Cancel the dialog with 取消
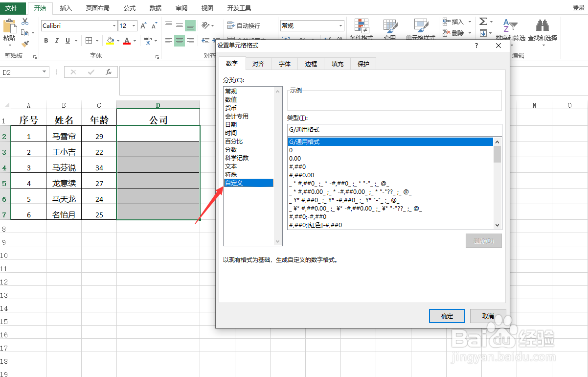Image resolution: width=588 pixels, height=377 pixels. (x=488, y=316)
